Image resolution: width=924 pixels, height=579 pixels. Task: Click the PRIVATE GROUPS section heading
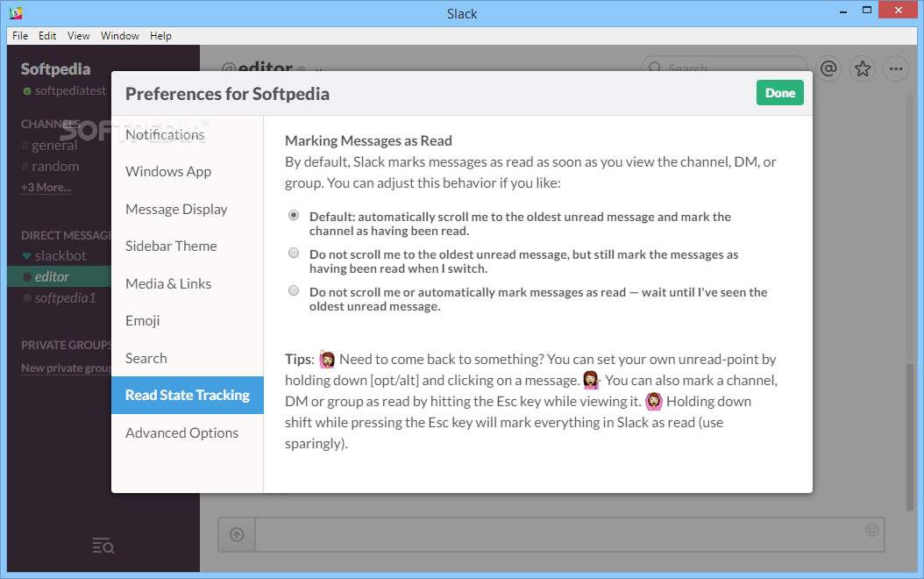coord(66,346)
